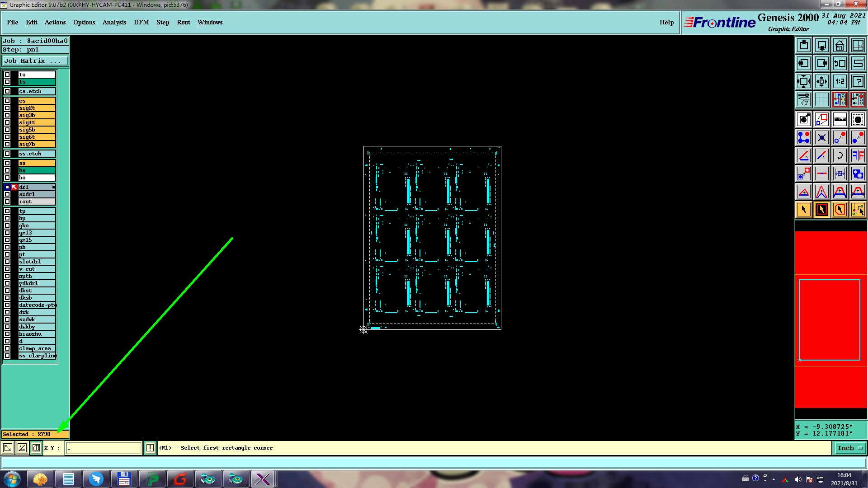868x488 pixels.
Task: Click the mirror feature tool icon
Action: pyautogui.click(x=858, y=155)
